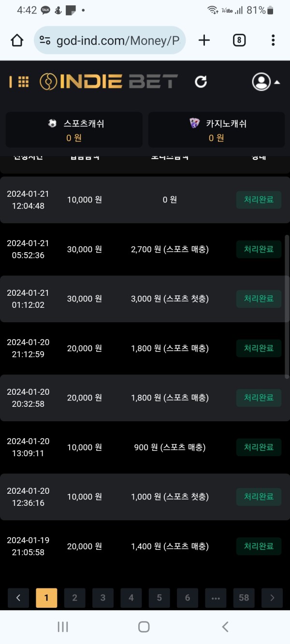290x644 pixels.
Task: Click the refresh icon next to logo
Action: (x=201, y=82)
